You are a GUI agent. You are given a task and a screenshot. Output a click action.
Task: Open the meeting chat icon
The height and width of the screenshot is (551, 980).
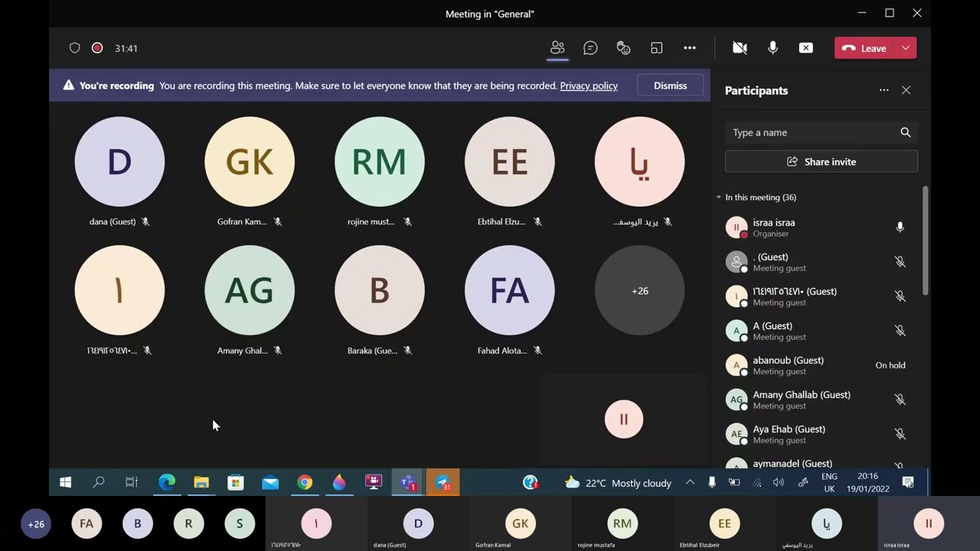590,48
